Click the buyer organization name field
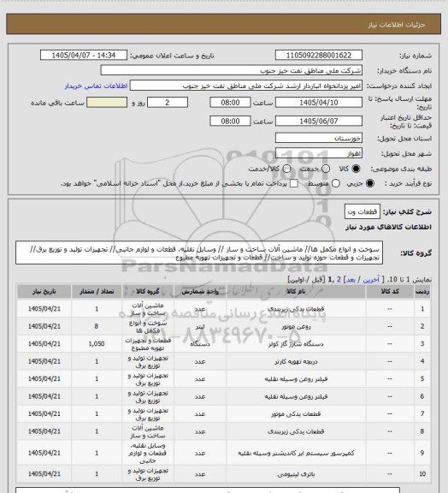Viewport: 448px width, 493px height. [x=231, y=70]
